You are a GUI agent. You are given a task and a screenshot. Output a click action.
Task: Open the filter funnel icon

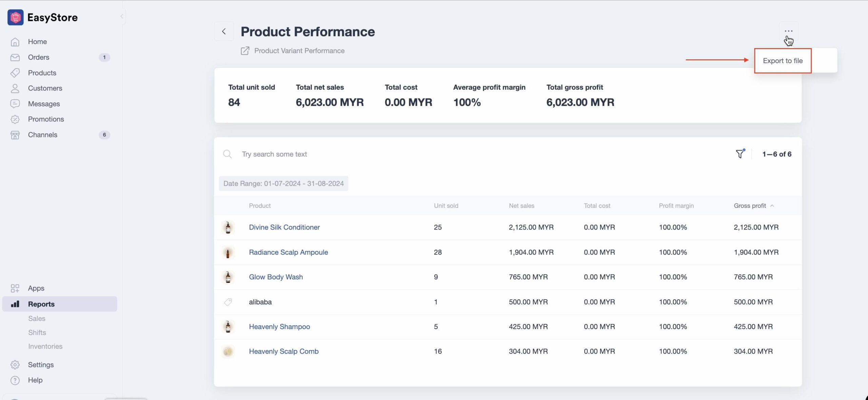pyautogui.click(x=740, y=154)
